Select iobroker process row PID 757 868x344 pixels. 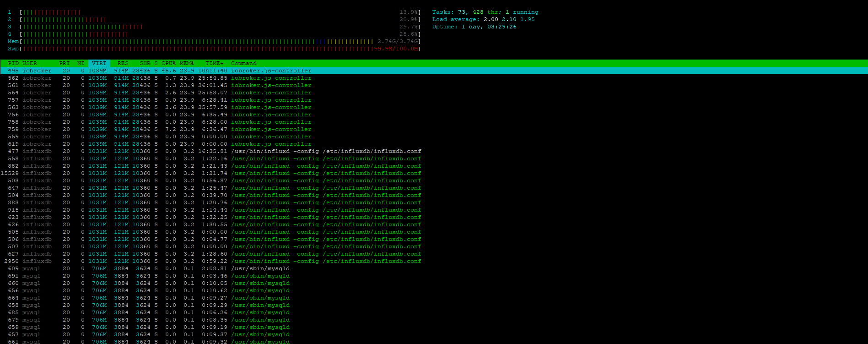[434, 100]
